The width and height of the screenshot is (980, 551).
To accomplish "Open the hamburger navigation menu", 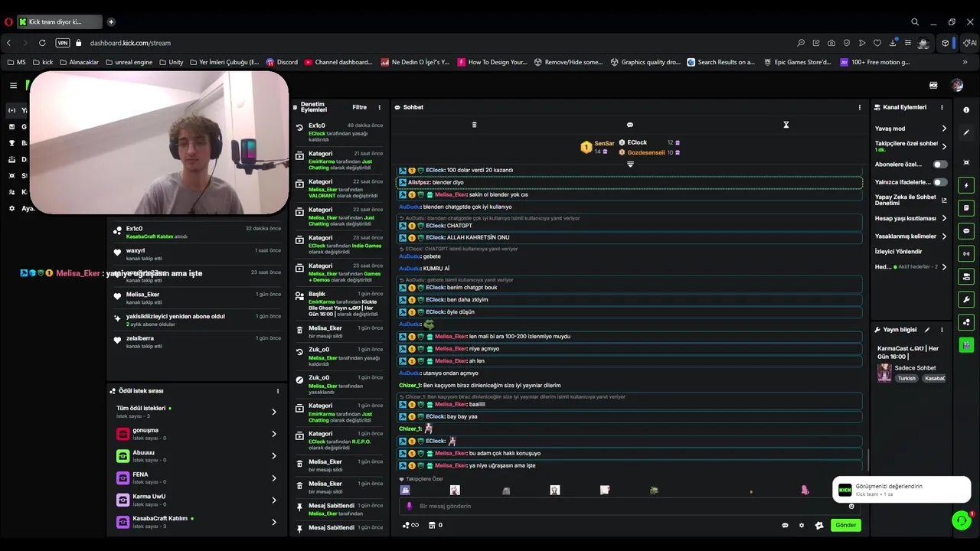I will pyautogui.click(x=13, y=86).
